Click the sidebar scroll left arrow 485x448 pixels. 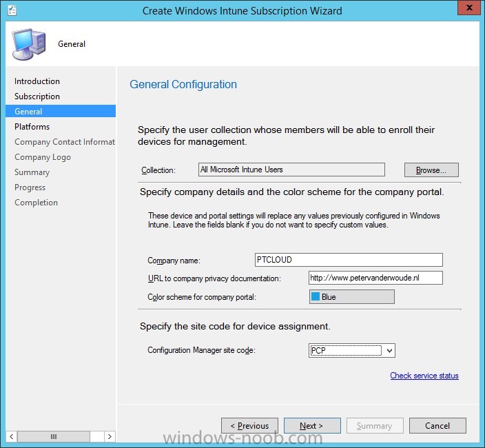point(12,436)
